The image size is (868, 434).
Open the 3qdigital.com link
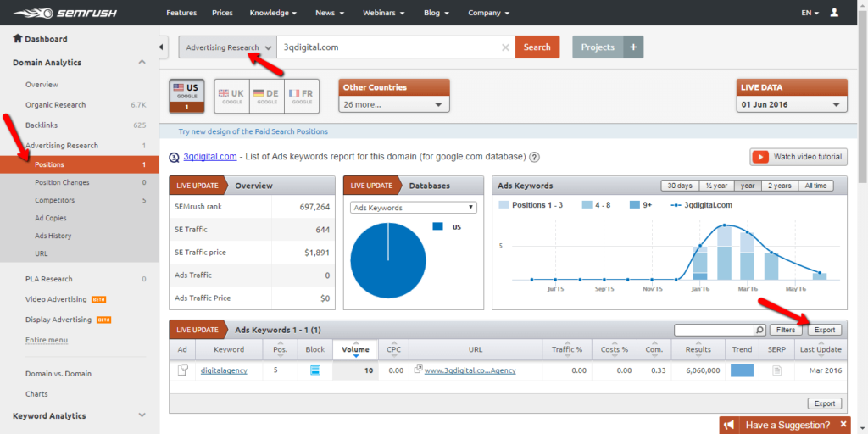tap(210, 157)
